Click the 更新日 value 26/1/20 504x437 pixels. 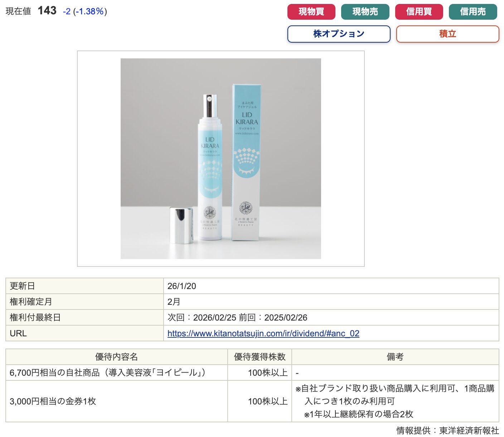click(182, 286)
